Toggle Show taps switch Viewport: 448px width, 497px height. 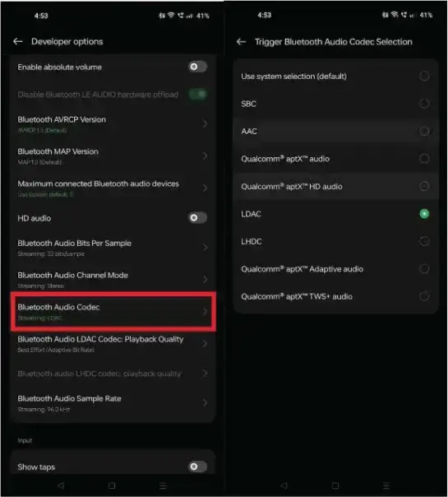point(197,467)
